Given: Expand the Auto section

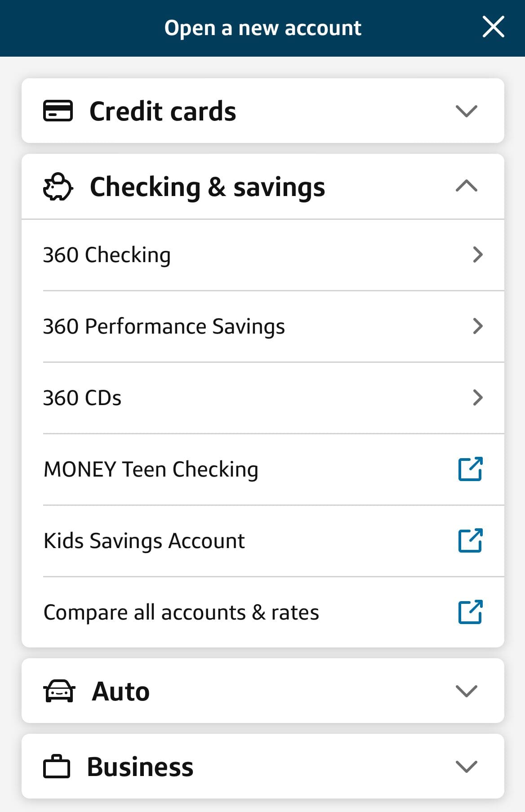Looking at the screenshot, I should (x=467, y=691).
